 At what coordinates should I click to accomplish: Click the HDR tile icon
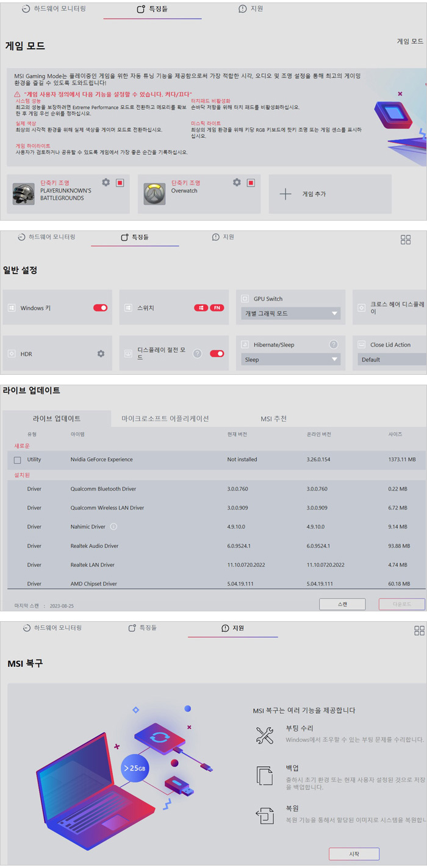pos(12,354)
